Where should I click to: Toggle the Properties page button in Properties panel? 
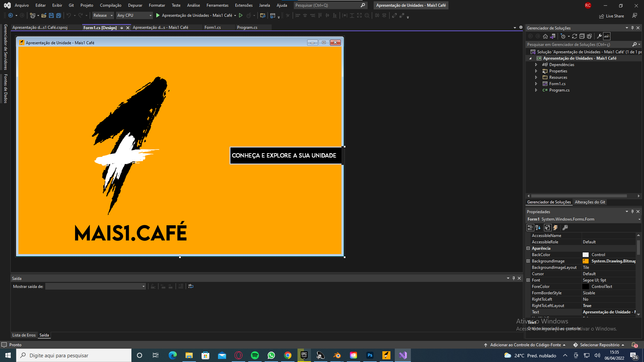tap(547, 228)
